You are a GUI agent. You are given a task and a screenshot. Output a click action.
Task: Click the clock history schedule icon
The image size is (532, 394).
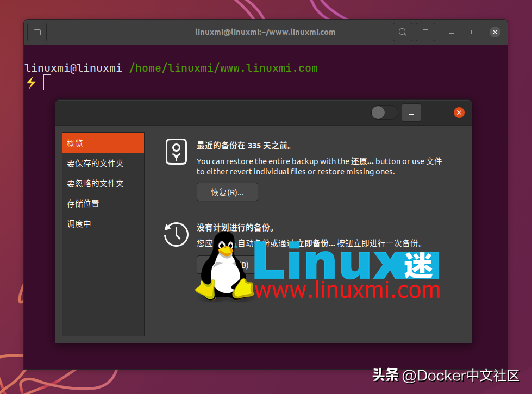(176, 234)
